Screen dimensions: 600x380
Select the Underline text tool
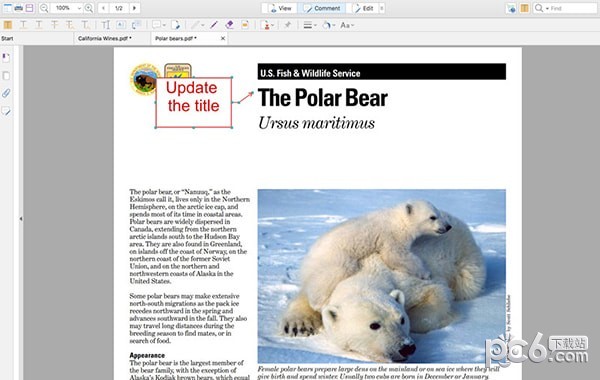39,25
